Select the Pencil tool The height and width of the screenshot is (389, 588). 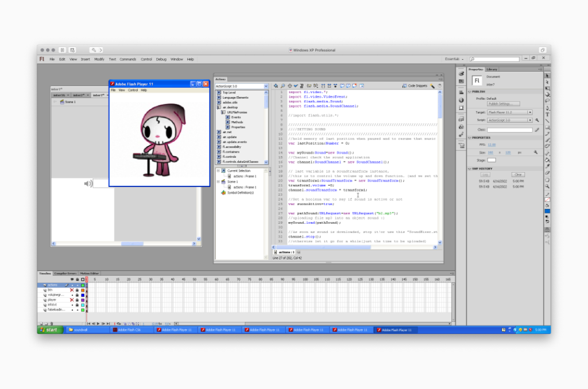coord(547,134)
